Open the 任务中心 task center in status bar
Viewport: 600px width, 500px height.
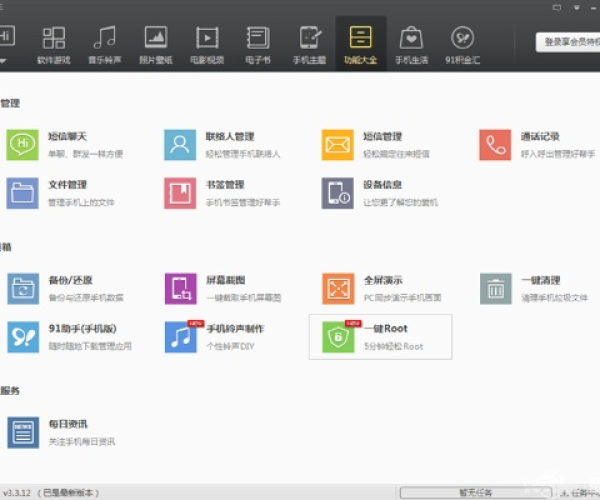[x=580, y=493]
